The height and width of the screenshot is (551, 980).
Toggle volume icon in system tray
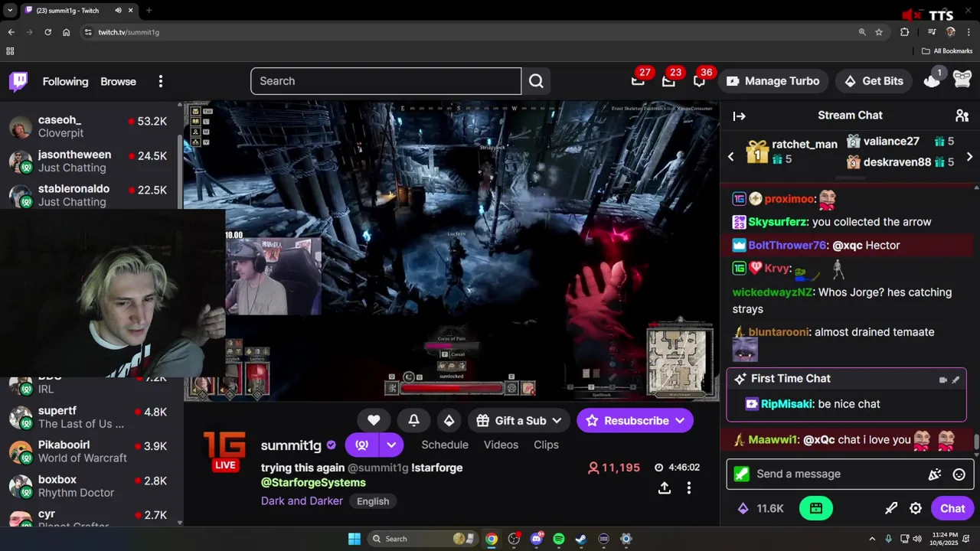917,539
